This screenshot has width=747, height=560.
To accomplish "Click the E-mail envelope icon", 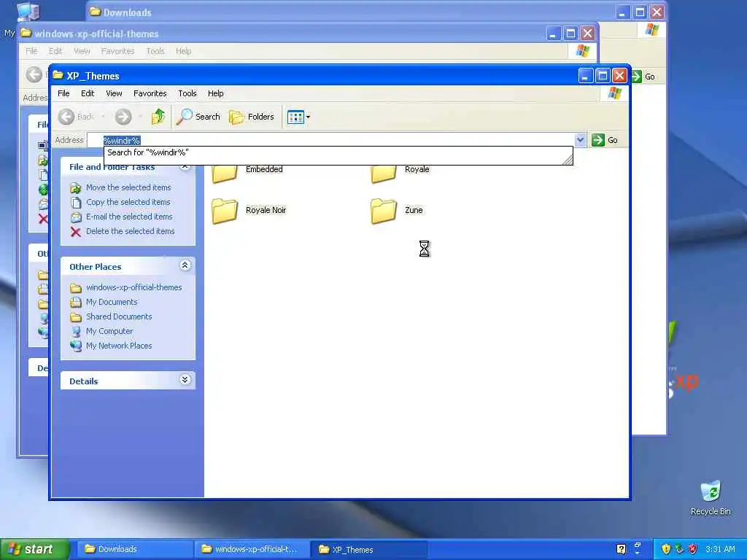I will 76,217.
